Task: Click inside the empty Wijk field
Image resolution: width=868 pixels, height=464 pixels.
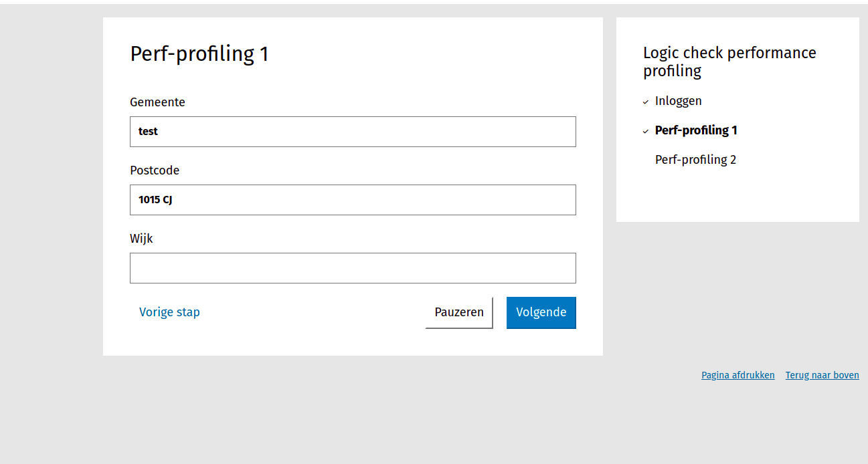Action: [x=353, y=267]
